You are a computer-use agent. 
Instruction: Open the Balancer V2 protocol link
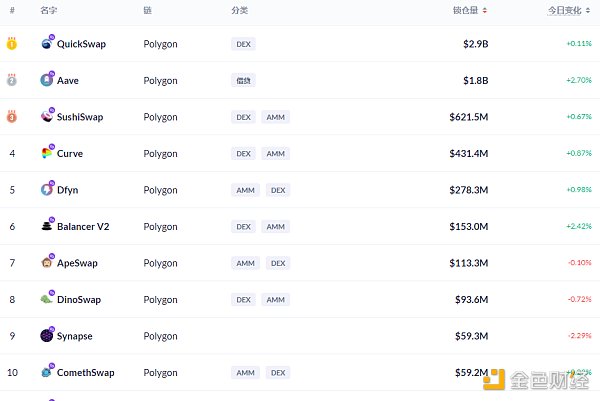point(83,227)
